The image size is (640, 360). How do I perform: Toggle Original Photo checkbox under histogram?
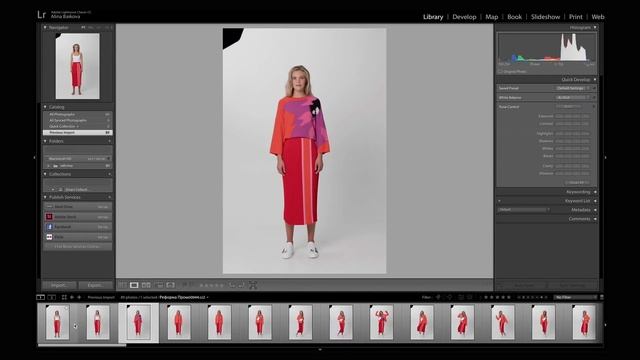pos(500,71)
